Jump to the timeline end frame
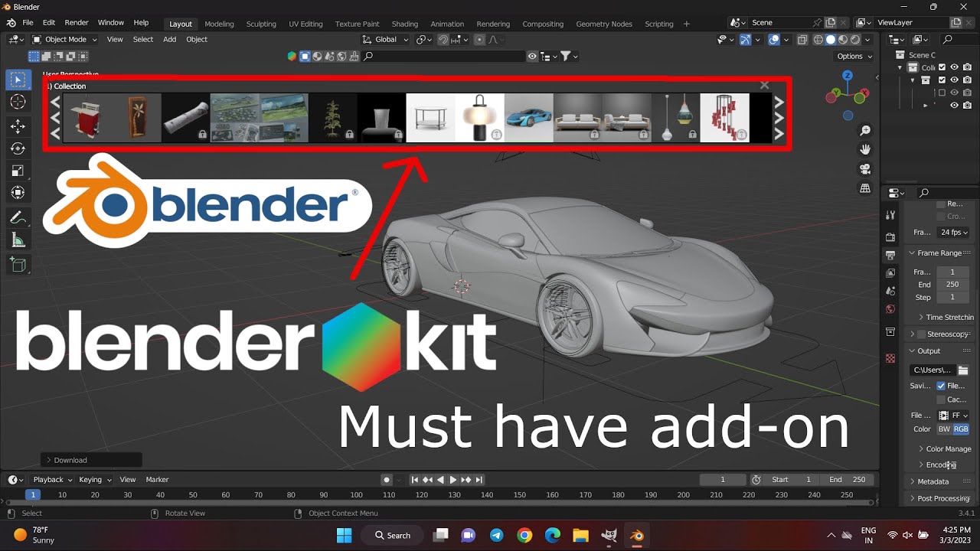The width and height of the screenshot is (980, 551). point(479,480)
